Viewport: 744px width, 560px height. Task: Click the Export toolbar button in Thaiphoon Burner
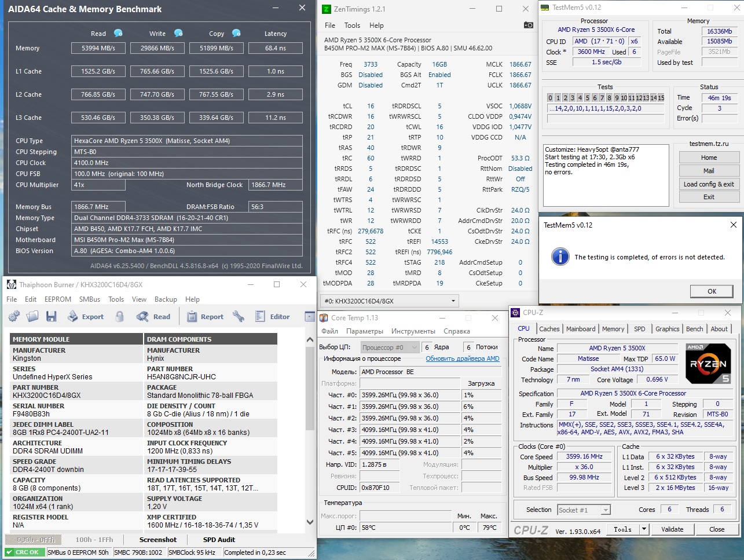[x=86, y=317]
